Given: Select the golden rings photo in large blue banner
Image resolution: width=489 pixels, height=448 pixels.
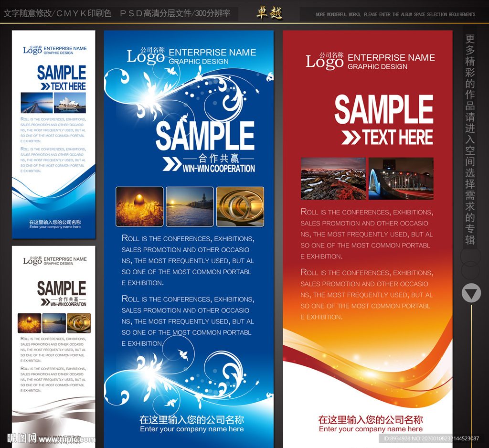Looking at the screenshot, I should click(240, 206).
